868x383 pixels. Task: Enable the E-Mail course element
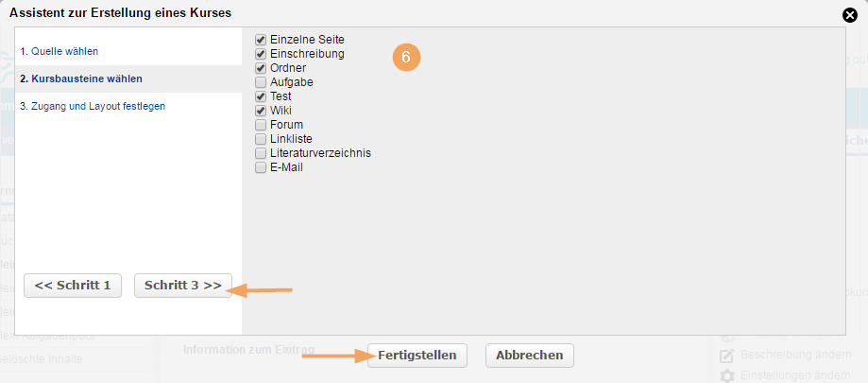tap(261, 167)
